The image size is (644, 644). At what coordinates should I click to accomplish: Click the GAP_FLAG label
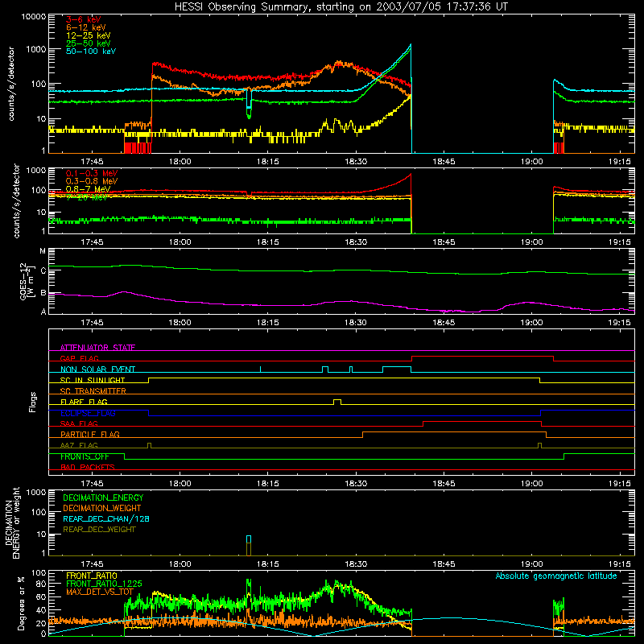click(79, 358)
